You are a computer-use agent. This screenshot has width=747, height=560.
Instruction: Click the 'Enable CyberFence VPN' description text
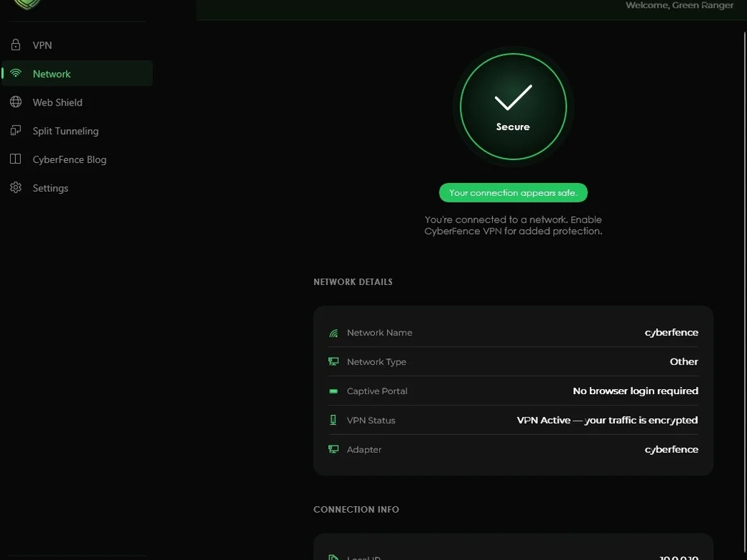coord(513,225)
